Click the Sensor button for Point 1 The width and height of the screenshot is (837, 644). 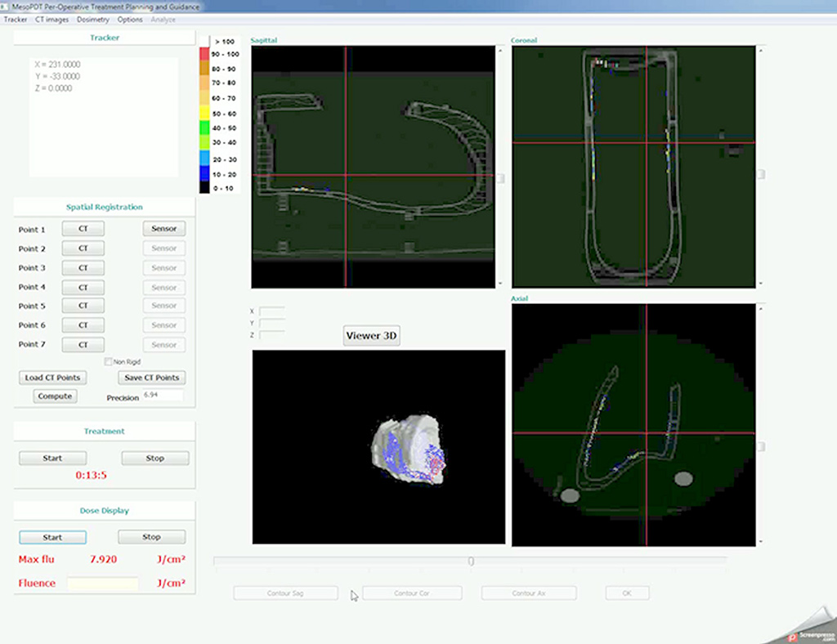pos(163,228)
